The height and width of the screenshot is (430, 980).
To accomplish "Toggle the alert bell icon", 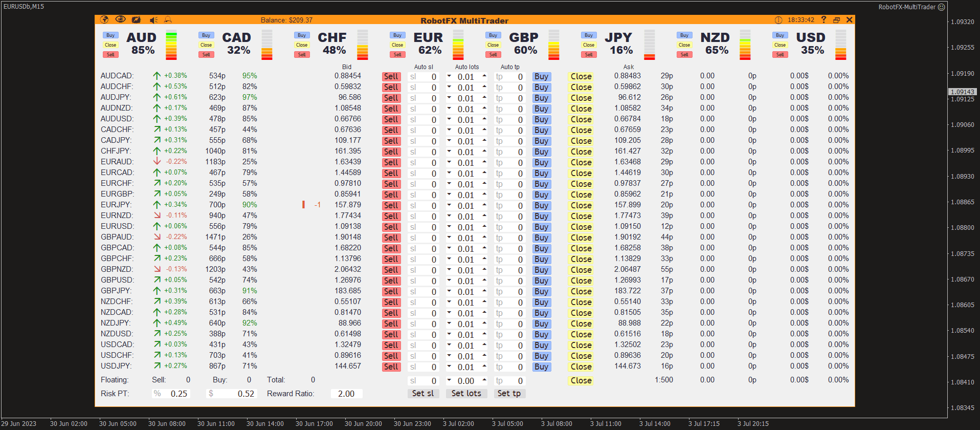I will pos(168,19).
